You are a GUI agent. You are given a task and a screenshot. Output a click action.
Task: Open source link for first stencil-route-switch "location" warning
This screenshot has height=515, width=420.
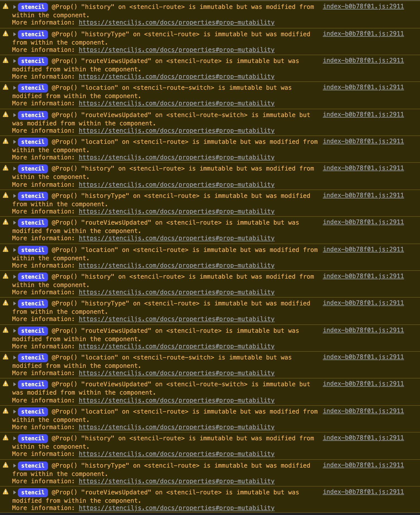coord(363,87)
